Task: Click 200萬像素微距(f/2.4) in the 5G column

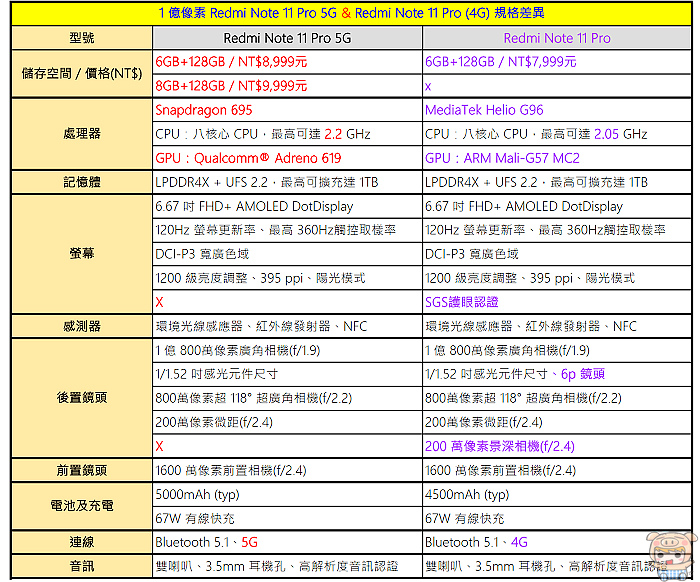Action: 287,422
